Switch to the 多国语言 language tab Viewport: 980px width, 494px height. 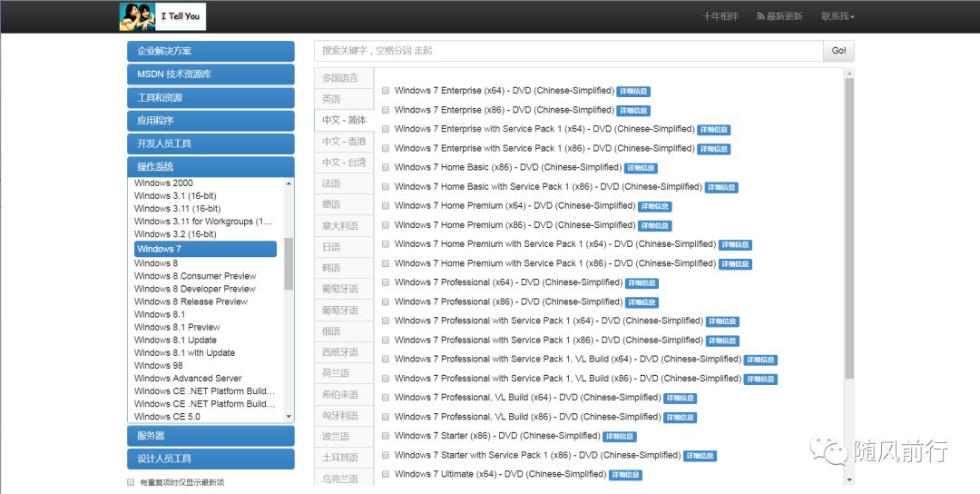(x=344, y=78)
